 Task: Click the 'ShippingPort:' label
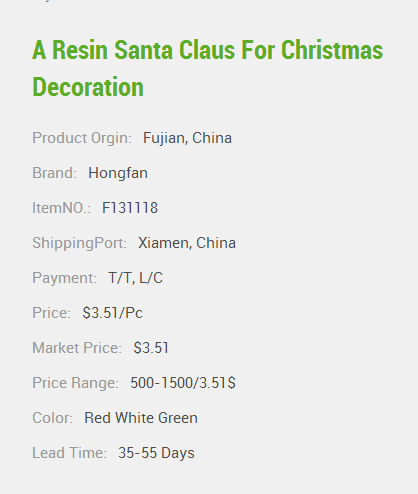click(80, 243)
